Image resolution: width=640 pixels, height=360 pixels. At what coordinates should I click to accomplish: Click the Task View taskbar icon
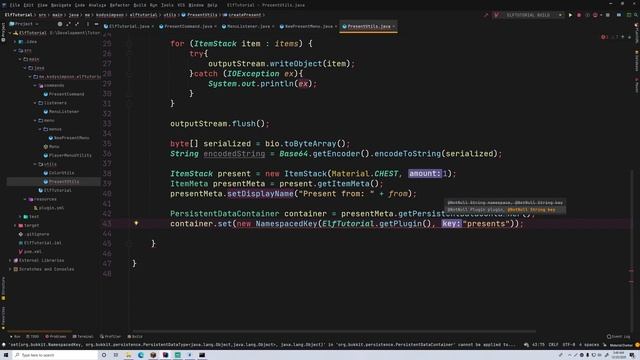click(x=116, y=355)
